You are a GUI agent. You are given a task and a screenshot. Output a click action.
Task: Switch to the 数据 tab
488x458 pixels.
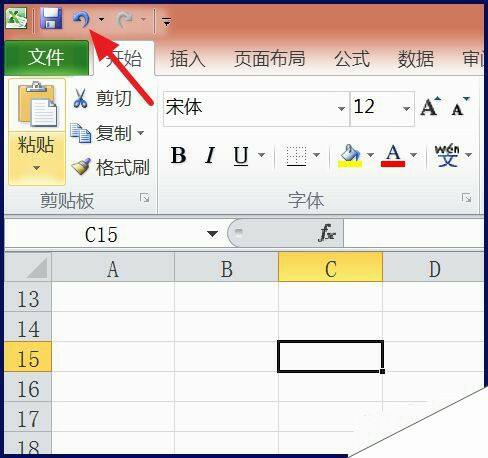415,59
